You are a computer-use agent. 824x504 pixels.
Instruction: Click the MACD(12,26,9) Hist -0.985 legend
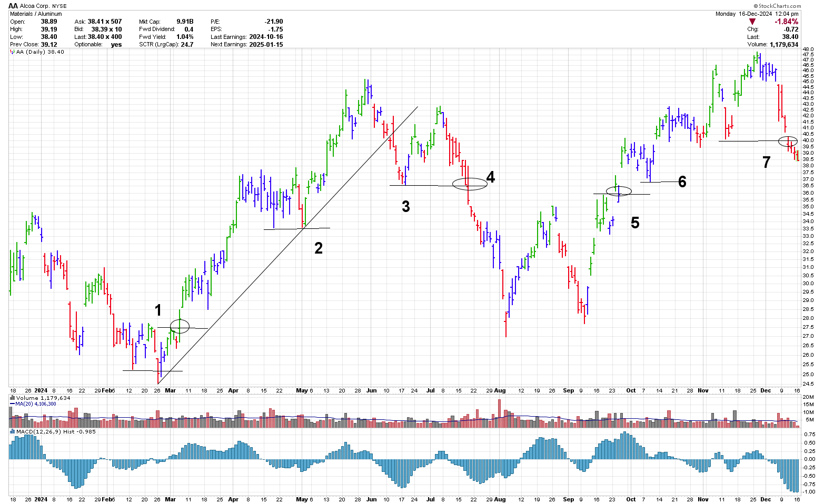coord(53,431)
